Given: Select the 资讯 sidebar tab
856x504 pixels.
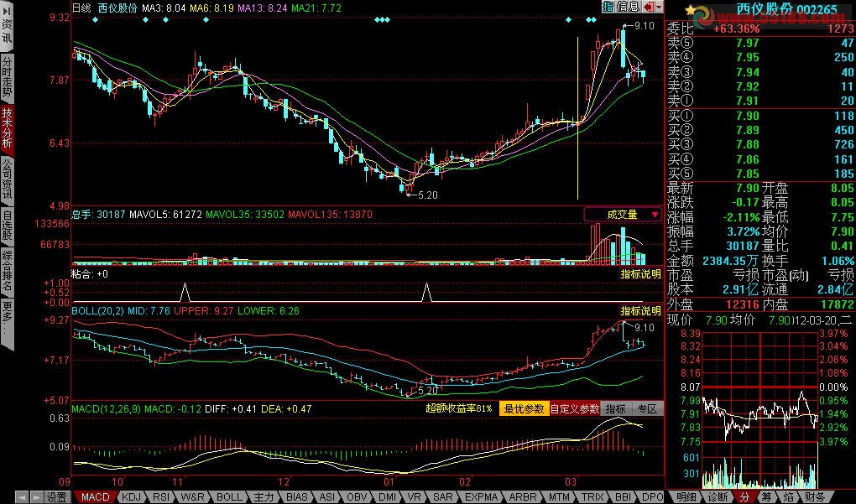Looking at the screenshot, I should 7,26.
